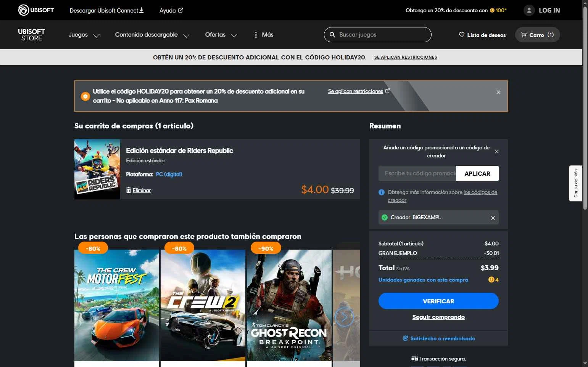This screenshot has height=367, width=588.
Task: Click the APLICAR button
Action: point(477,173)
